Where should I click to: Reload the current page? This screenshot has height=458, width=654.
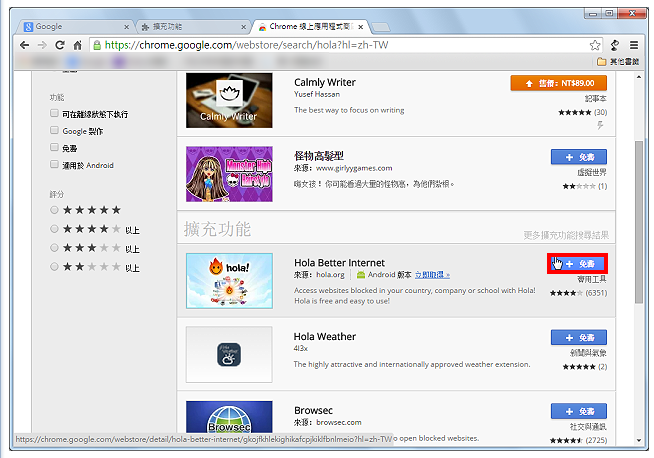coord(60,45)
